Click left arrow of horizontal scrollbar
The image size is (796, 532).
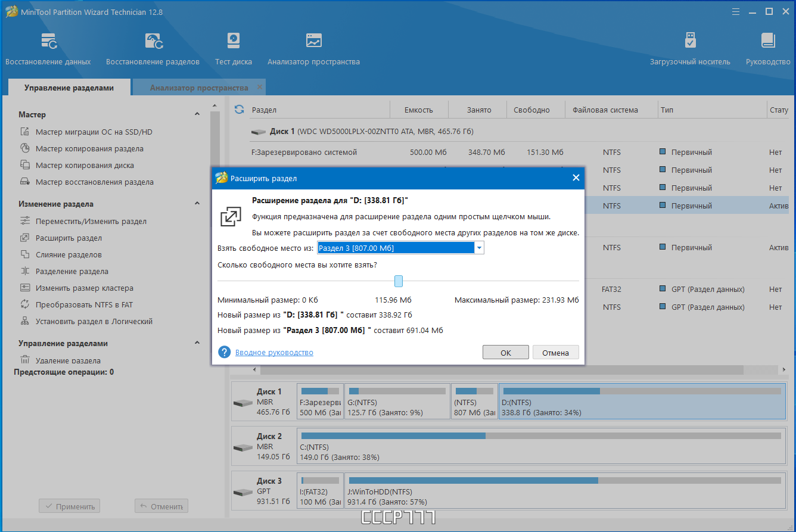click(256, 370)
